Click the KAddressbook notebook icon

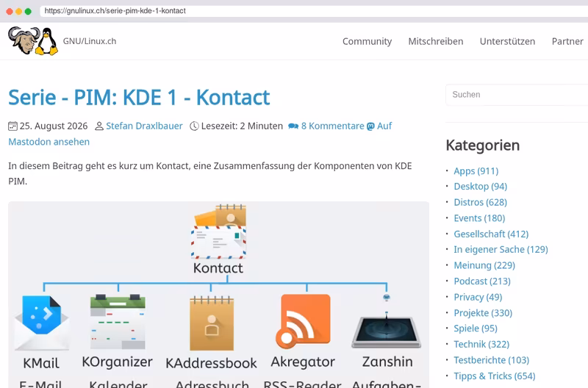pos(212,323)
